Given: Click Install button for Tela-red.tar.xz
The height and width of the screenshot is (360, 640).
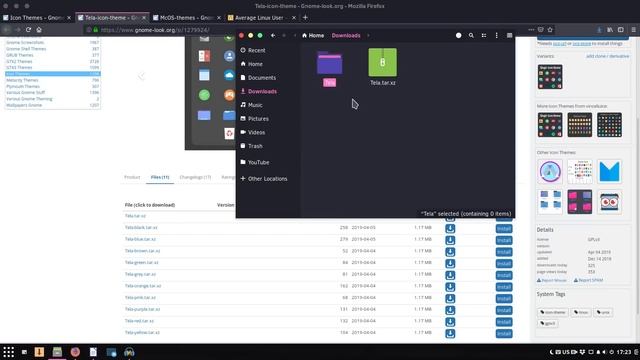Looking at the screenshot, I should 504,322.
